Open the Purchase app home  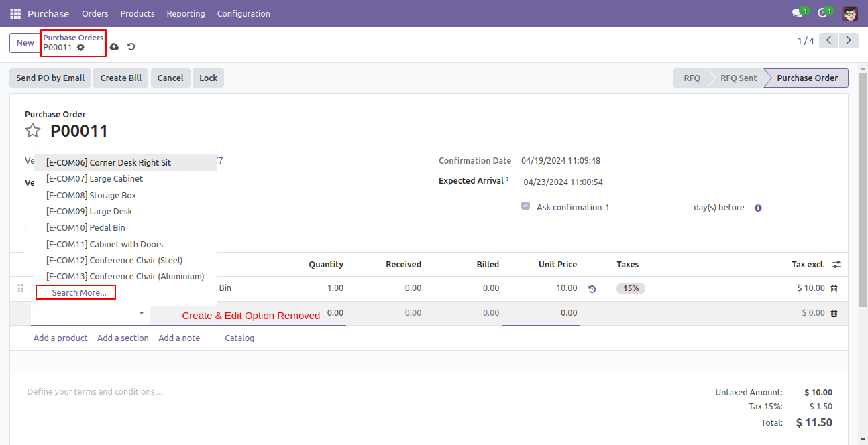(48, 13)
